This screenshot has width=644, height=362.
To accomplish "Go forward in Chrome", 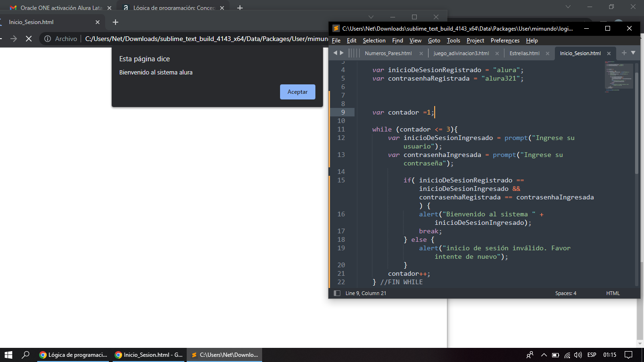I will pos(13,39).
